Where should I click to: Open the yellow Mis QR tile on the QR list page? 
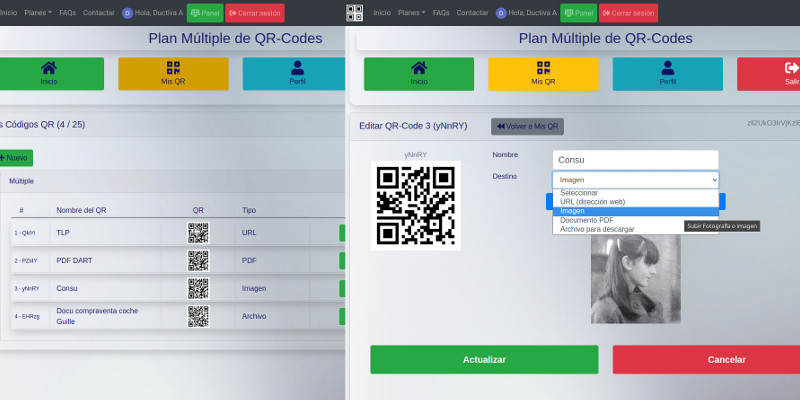(173, 74)
